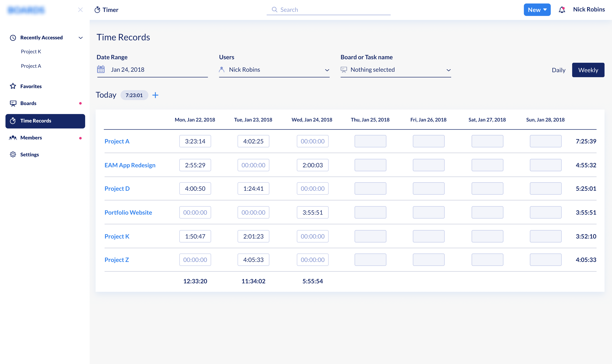
Task: Switch to Daily view
Action: [558, 70]
